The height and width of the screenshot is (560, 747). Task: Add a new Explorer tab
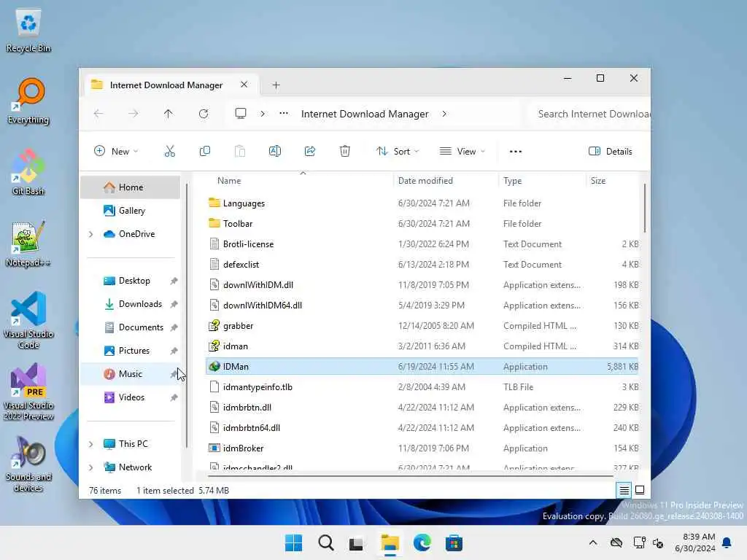276,85
